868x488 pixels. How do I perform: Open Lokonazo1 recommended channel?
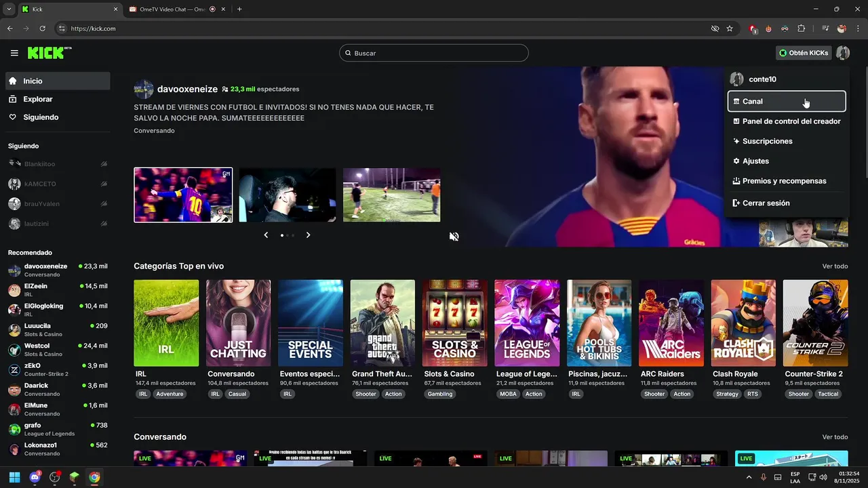(x=58, y=449)
